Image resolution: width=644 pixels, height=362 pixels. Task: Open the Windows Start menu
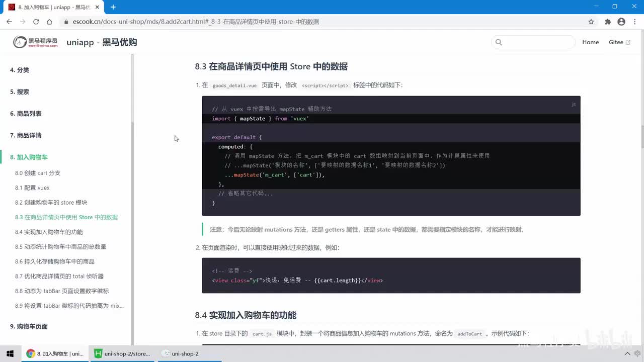pyautogui.click(x=10, y=353)
